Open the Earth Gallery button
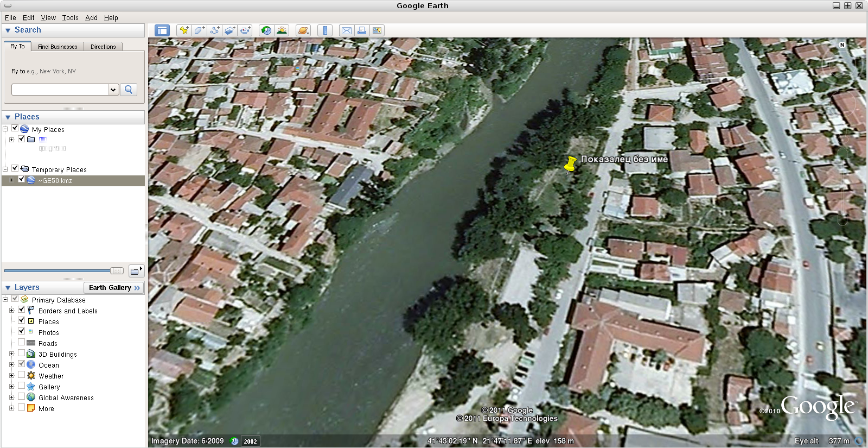 [114, 288]
